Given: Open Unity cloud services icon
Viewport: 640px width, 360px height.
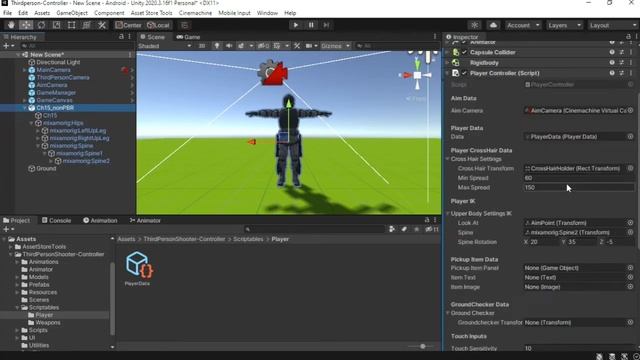Looking at the screenshot, I should point(493,25).
